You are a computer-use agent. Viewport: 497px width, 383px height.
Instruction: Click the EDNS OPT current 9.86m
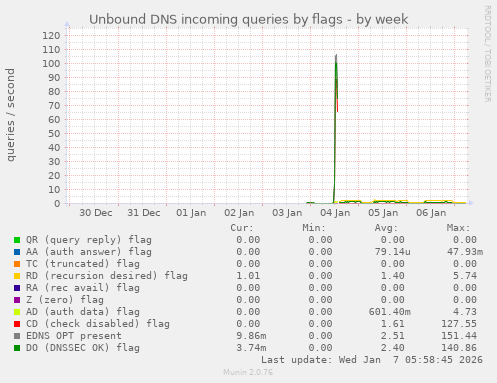(x=251, y=336)
